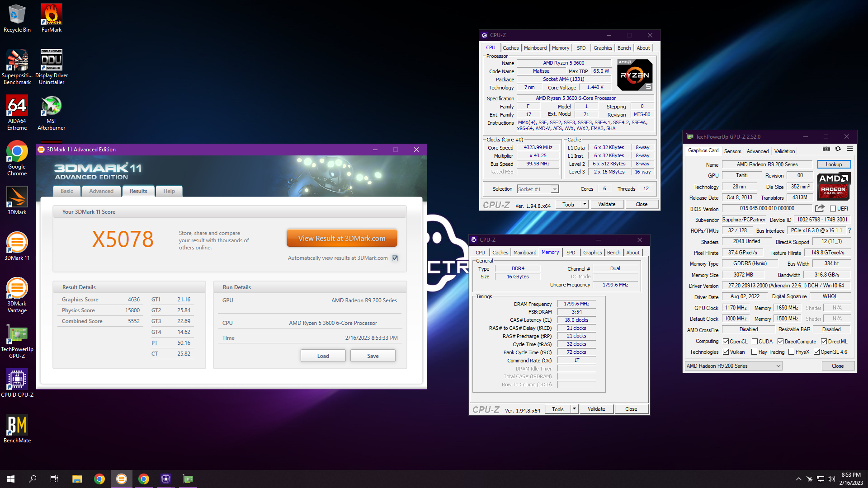
Task: Switch to Basic tab in 3DMark 11
Action: pyautogui.click(x=67, y=191)
